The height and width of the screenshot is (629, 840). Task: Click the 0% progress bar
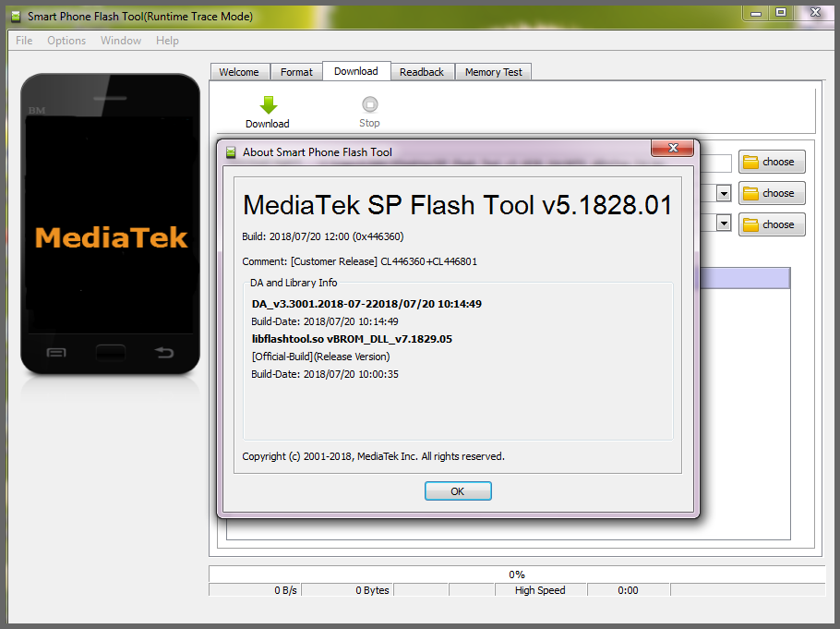517,575
